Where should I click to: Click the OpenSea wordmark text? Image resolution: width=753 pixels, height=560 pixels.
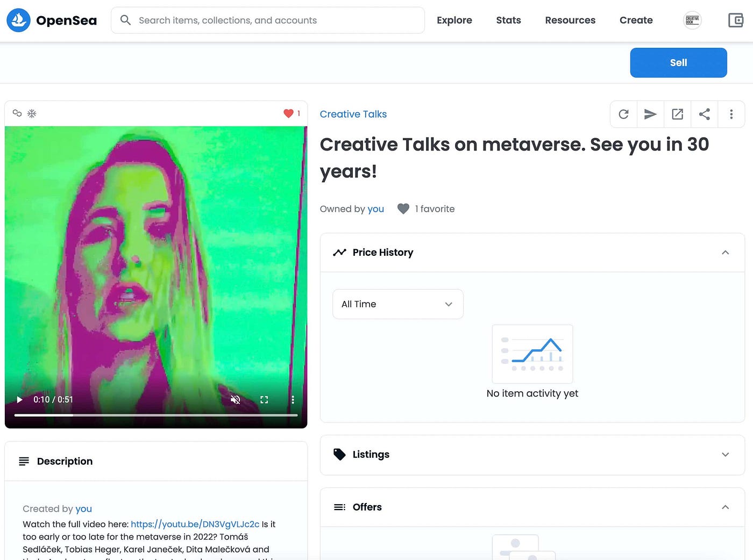click(66, 20)
